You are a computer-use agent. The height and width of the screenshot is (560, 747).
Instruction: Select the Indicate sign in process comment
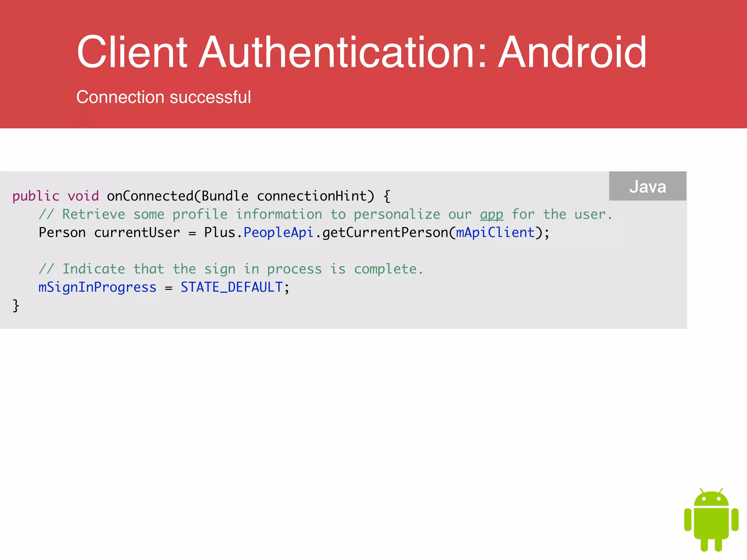tap(231, 269)
